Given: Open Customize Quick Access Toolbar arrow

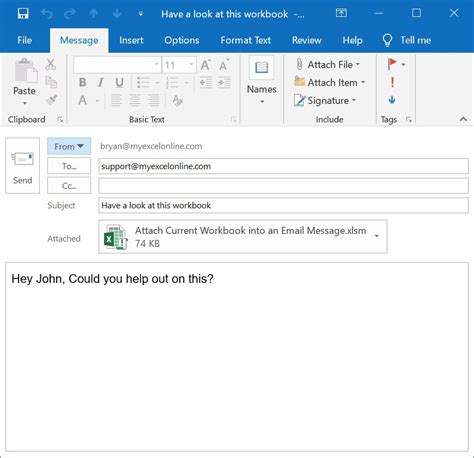Looking at the screenshot, I should pos(141,14).
